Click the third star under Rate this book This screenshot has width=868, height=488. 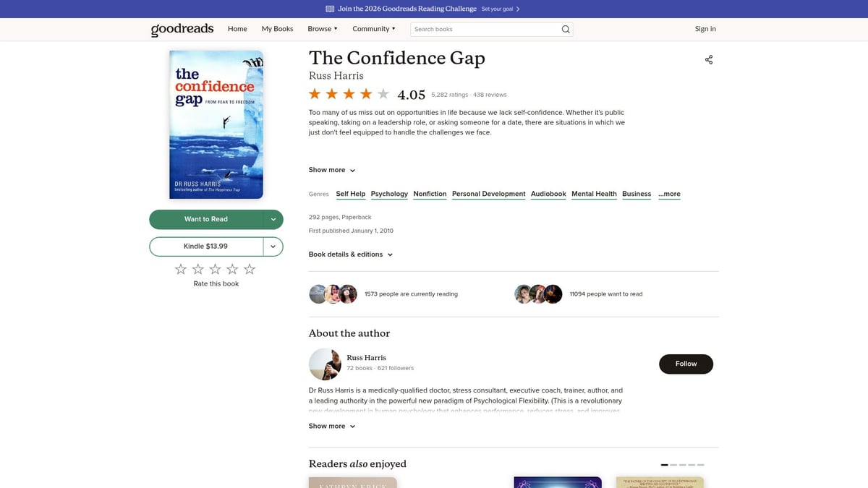click(214, 268)
